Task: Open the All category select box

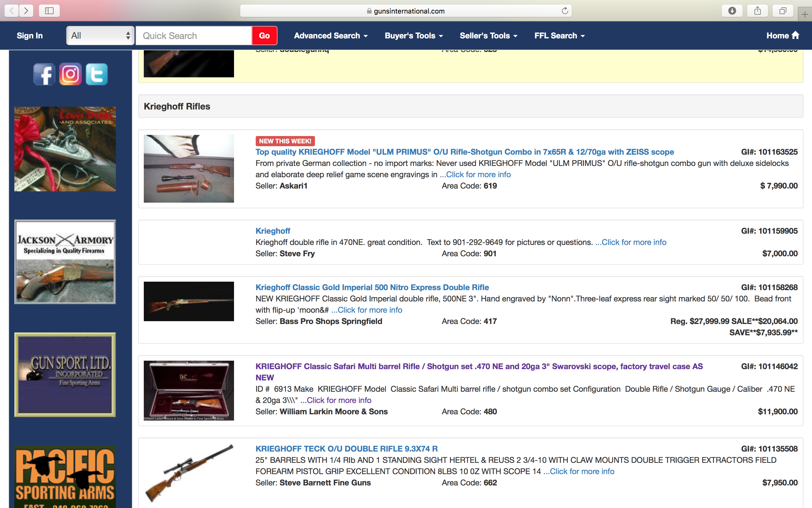Action: click(100, 36)
